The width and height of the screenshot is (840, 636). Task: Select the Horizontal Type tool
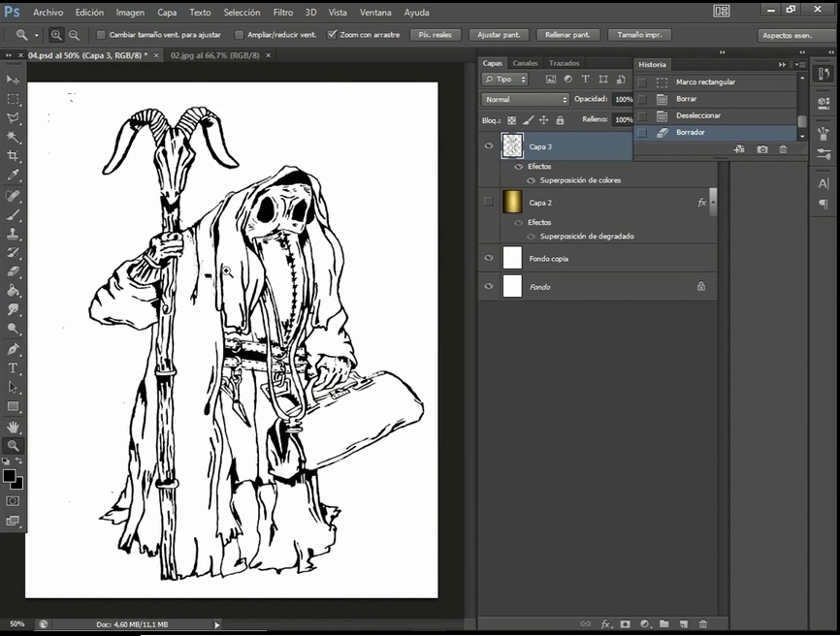[14, 368]
